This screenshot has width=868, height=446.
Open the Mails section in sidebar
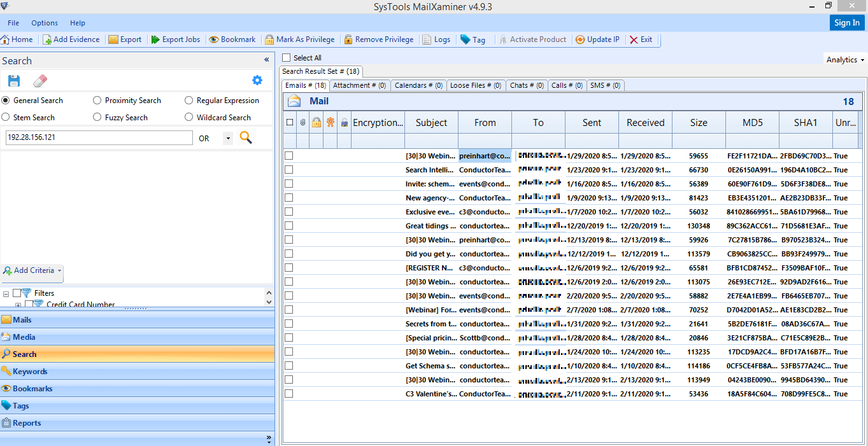[138, 320]
